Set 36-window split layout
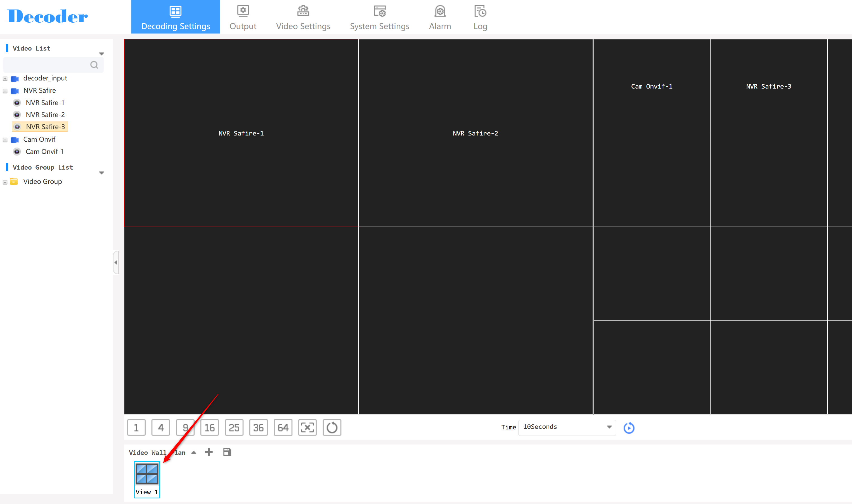852x504 pixels. 259,427
